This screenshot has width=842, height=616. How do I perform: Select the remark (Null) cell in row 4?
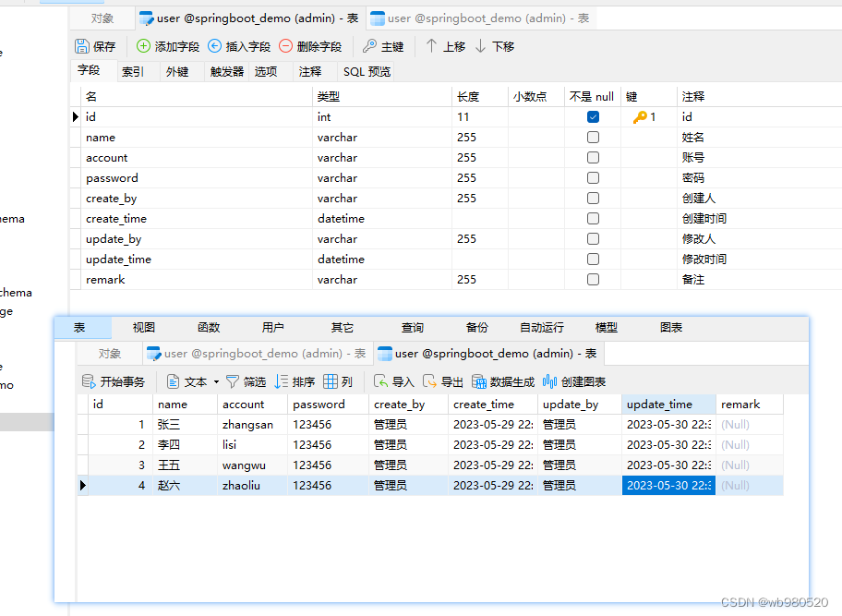(750, 486)
